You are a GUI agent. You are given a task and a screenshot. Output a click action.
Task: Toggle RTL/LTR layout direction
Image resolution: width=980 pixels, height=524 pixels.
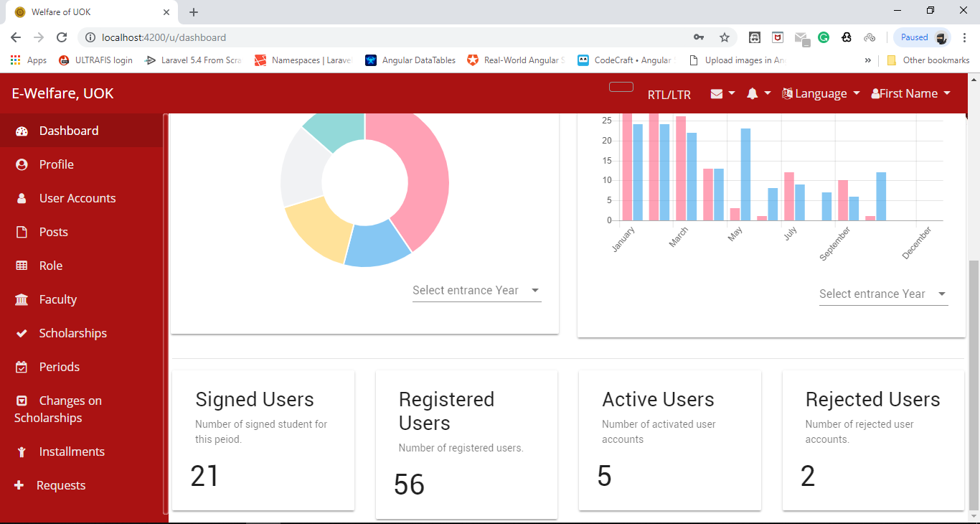[669, 93]
